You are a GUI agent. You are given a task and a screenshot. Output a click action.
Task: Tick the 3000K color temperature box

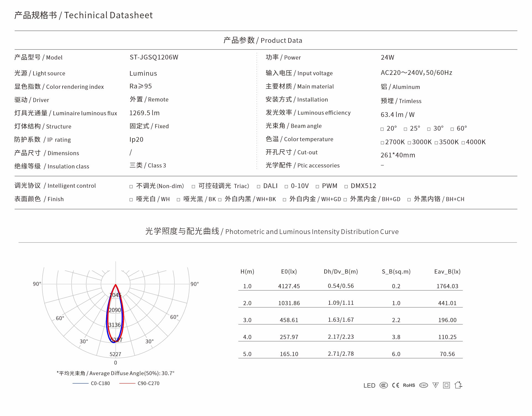coord(409,143)
